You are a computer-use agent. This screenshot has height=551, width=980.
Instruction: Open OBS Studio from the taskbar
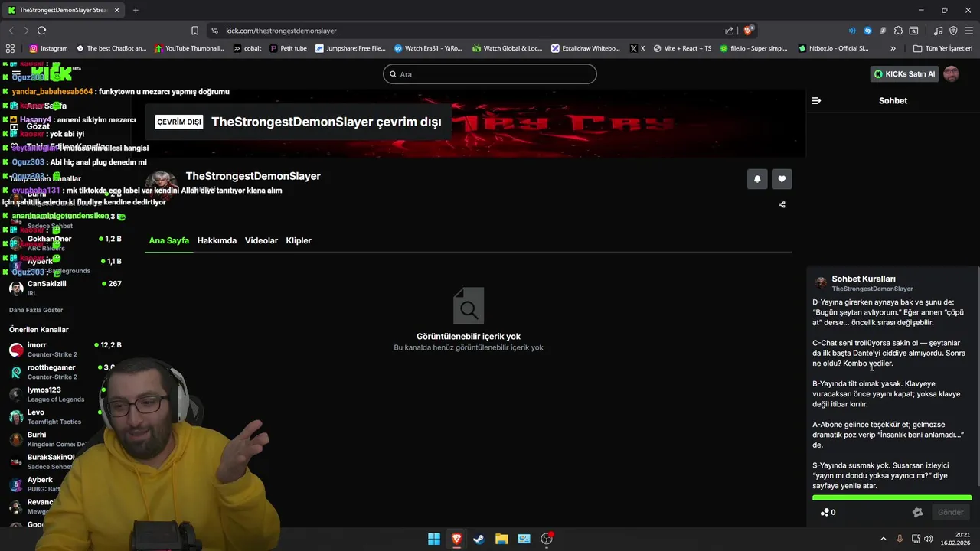pyautogui.click(x=547, y=539)
